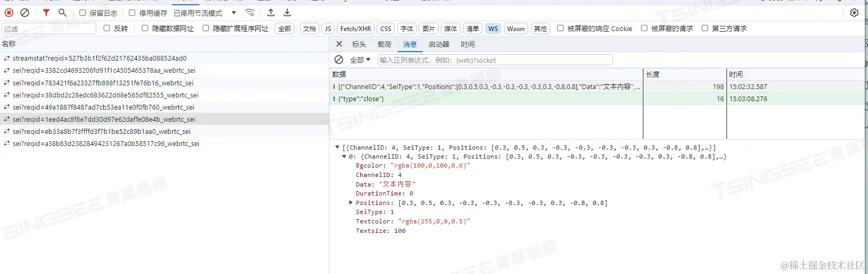Focus the regex message filter input
868x274 pixels.
495,60
